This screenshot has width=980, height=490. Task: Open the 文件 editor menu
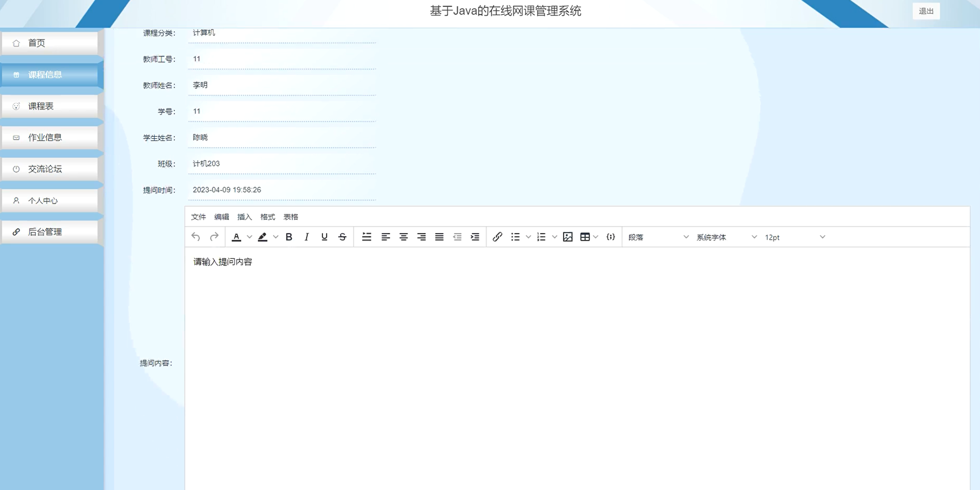198,217
